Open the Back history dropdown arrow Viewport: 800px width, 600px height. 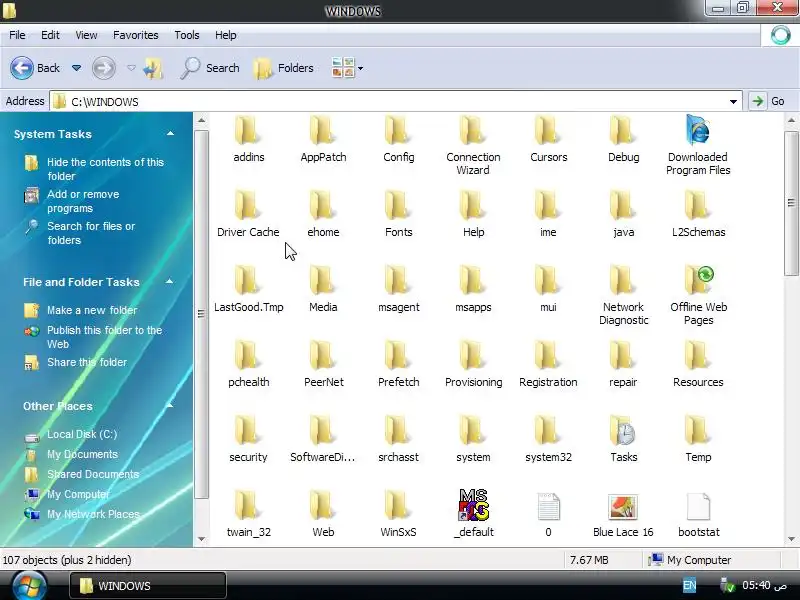(x=77, y=68)
